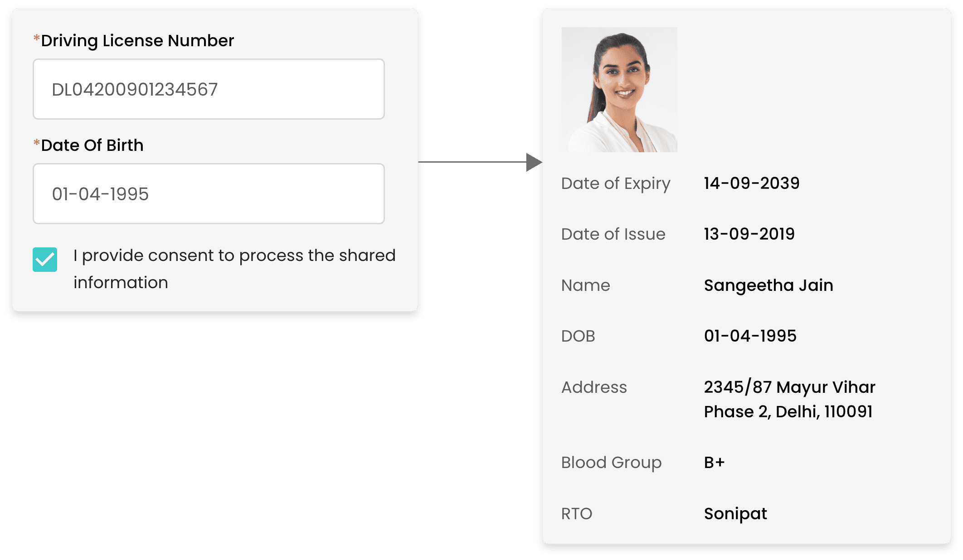
Task: Click the Mayur Vihar address text
Action: [x=789, y=399]
